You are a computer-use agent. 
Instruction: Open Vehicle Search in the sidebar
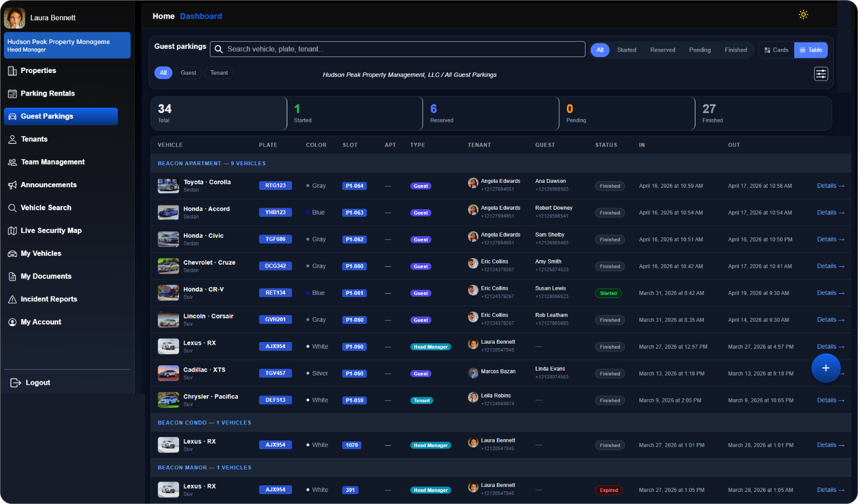(46, 208)
